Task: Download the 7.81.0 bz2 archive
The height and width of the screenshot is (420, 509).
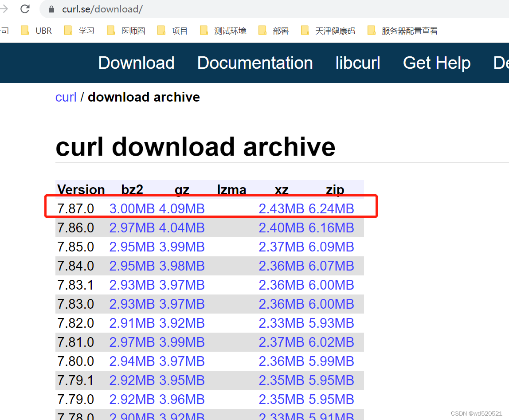Action: tap(132, 342)
